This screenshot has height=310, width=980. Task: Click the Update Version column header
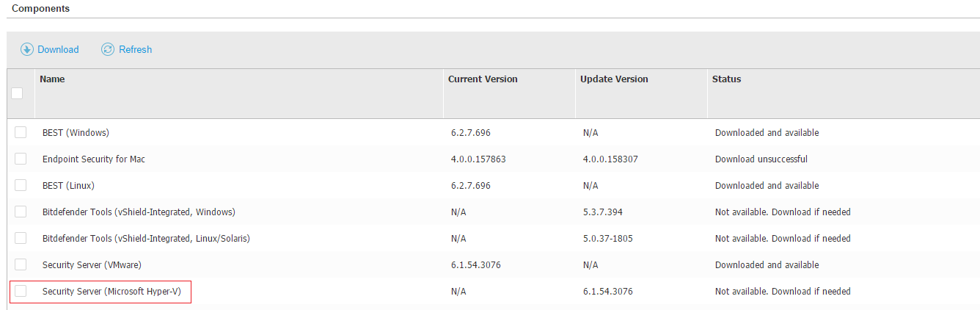click(614, 79)
